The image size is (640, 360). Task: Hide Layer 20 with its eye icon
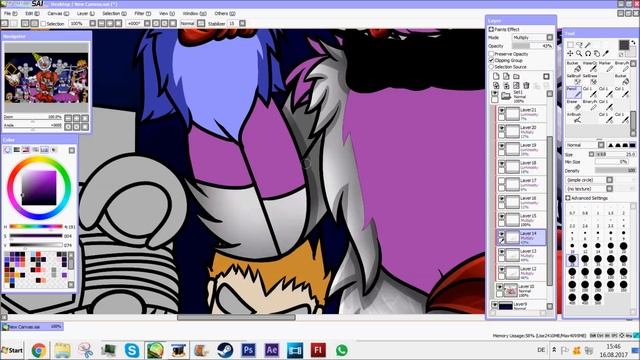click(x=501, y=128)
